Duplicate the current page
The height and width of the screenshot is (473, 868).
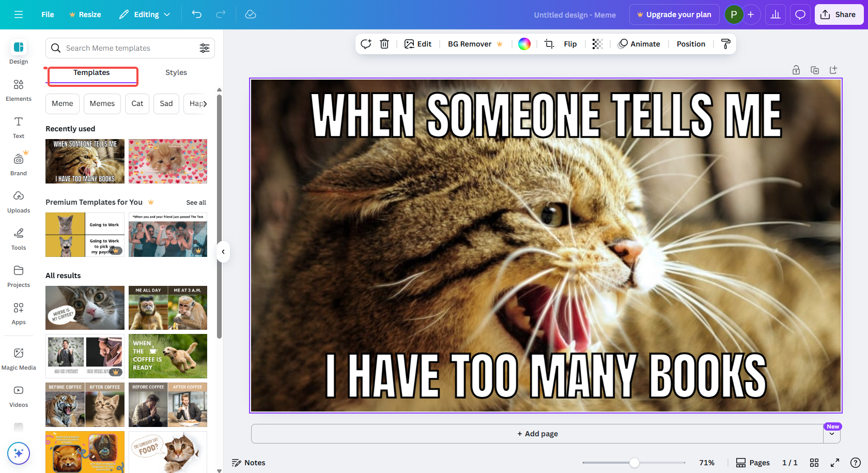tap(815, 70)
